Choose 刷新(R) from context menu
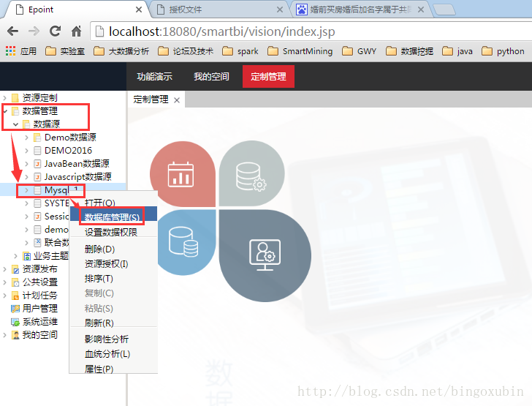Screen dimensions: 532x406 tap(113, 323)
